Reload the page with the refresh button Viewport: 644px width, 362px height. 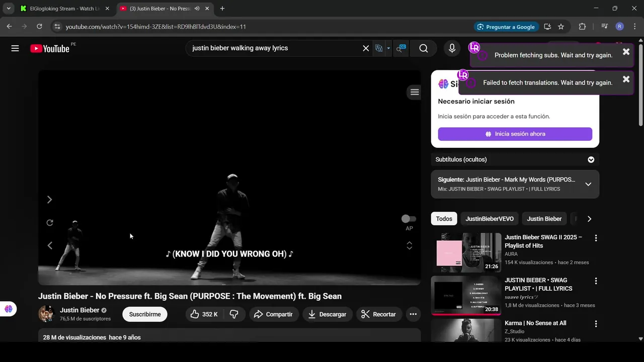click(x=39, y=27)
